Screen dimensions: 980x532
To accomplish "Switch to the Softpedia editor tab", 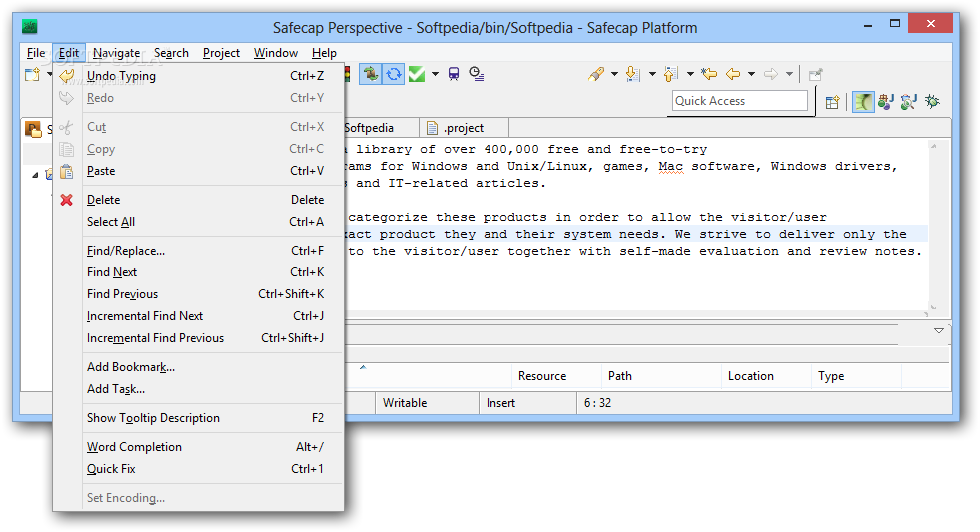I will pos(380,128).
